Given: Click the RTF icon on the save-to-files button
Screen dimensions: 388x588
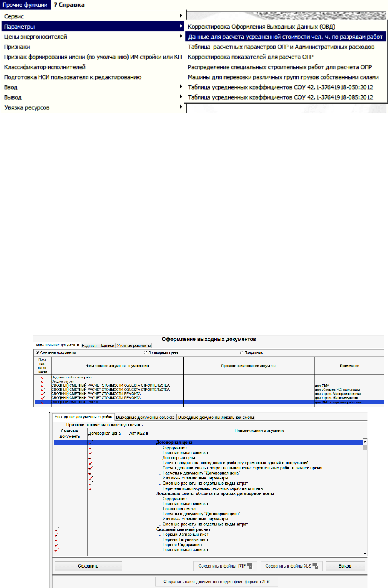Looking at the screenshot, I should point(250,566).
